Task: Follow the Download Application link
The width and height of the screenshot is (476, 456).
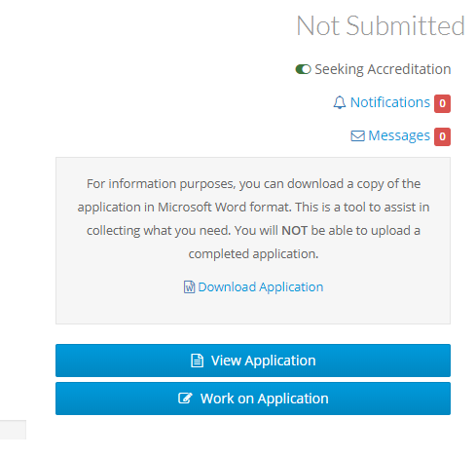Action: pos(261,286)
